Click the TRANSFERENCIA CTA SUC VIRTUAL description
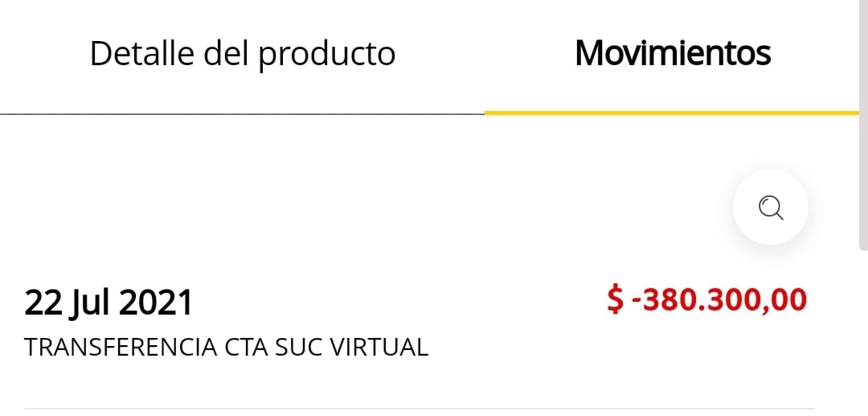 click(226, 348)
